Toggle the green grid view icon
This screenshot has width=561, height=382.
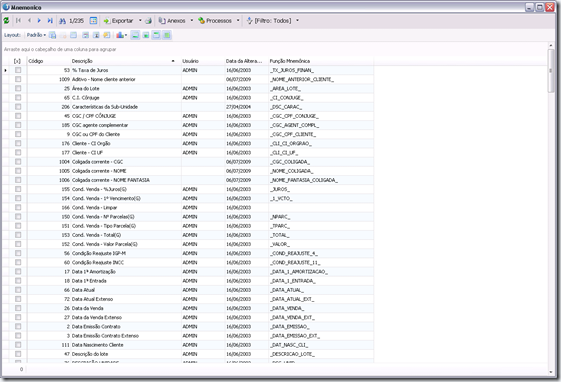(x=167, y=35)
